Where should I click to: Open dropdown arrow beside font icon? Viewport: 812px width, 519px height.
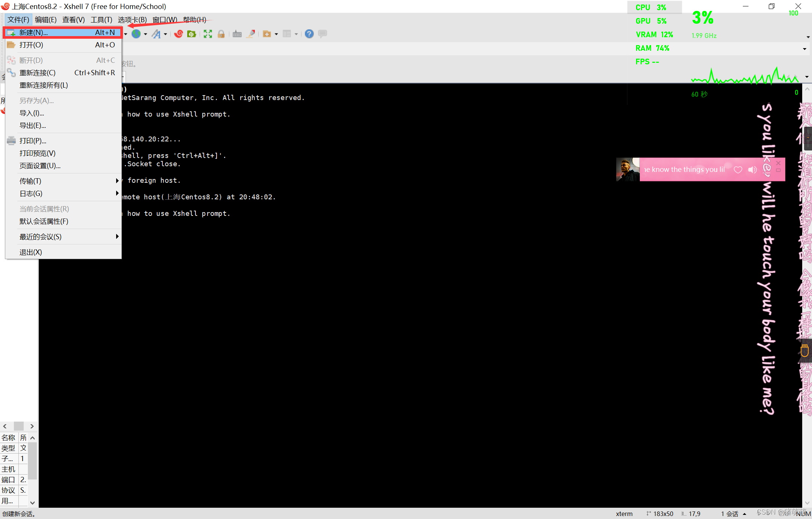pyautogui.click(x=165, y=34)
